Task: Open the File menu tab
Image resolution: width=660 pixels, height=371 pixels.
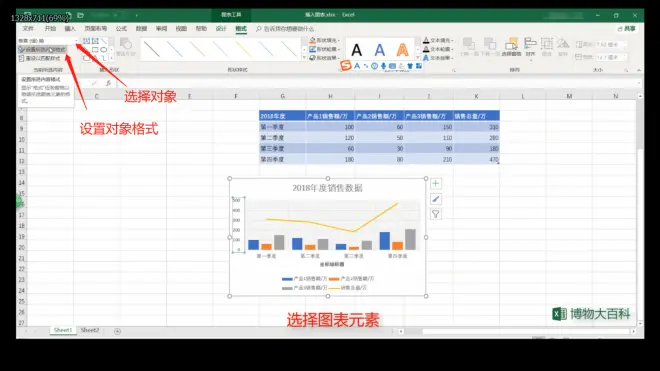Action: pos(28,29)
